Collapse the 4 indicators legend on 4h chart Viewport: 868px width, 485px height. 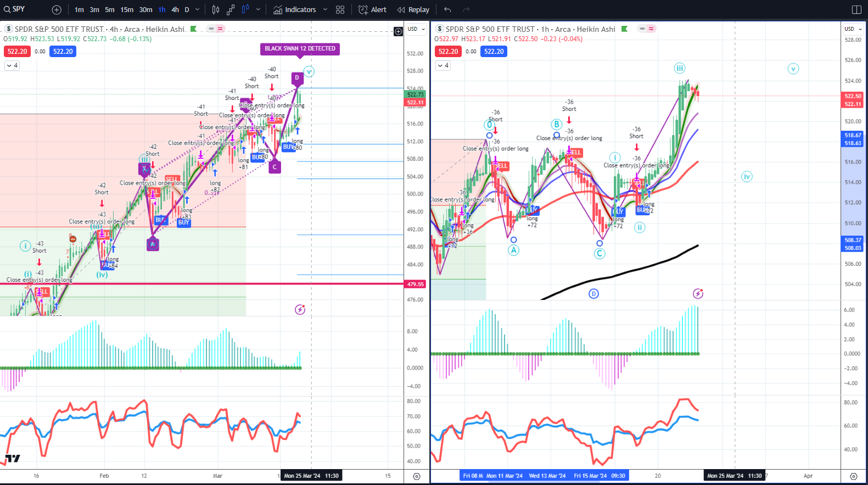(x=12, y=65)
